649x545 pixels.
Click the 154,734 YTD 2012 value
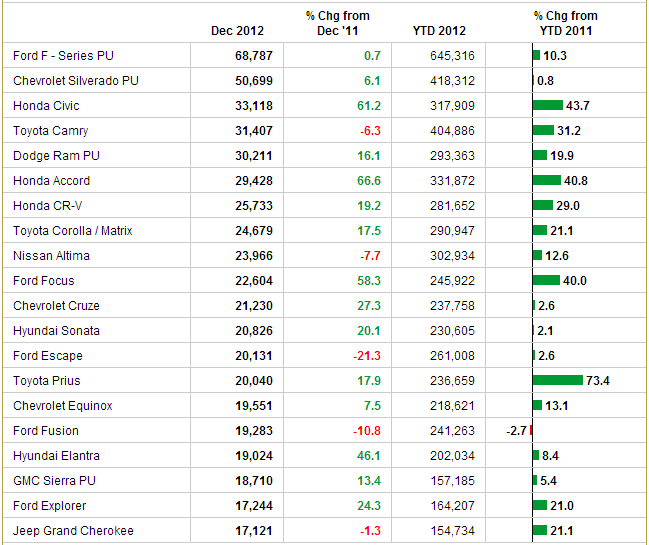click(x=452, y=531)
